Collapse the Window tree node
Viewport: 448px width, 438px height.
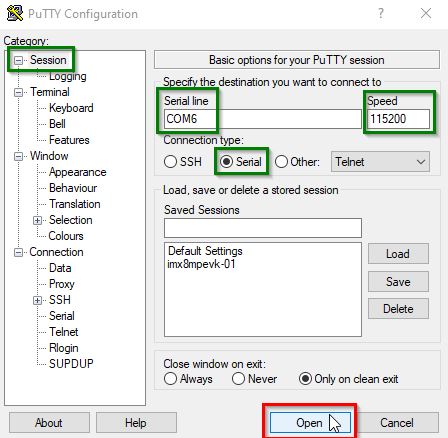18,156
